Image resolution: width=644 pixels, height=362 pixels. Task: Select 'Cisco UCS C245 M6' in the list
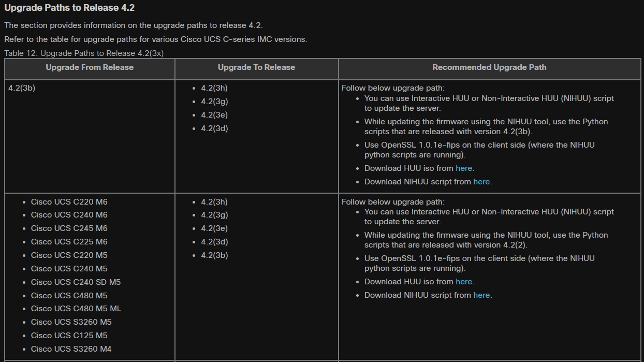pos(69,228)
